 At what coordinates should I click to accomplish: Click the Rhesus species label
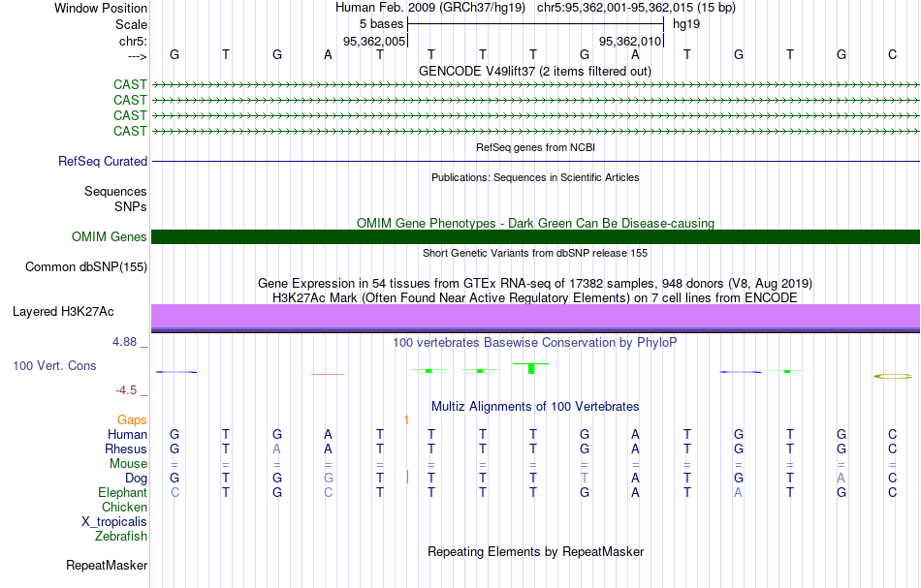(126, 449)
